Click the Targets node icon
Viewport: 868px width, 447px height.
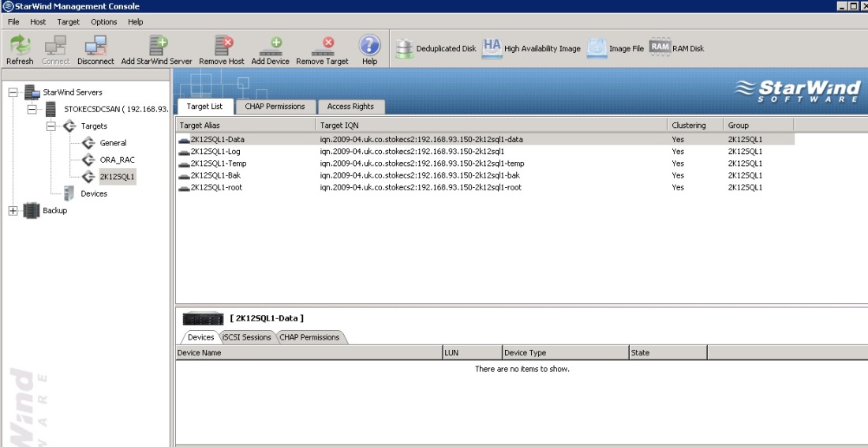69,126
